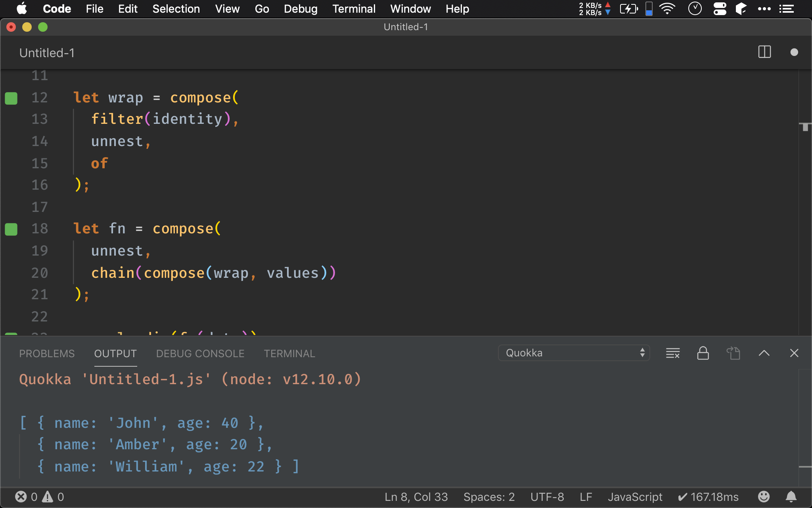Open the Wi-Fi menu bar icon
Viewport: 812px width, 508px height.
667,9
